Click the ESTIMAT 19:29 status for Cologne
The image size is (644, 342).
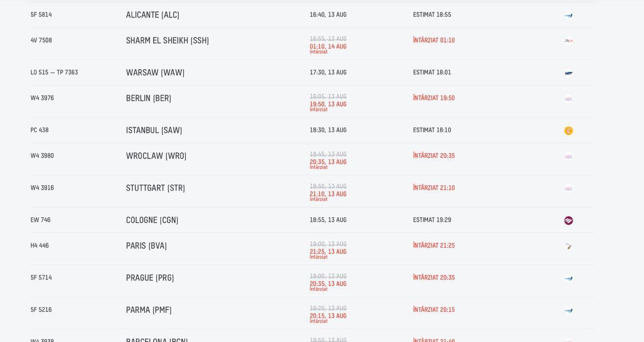(432, 220)
